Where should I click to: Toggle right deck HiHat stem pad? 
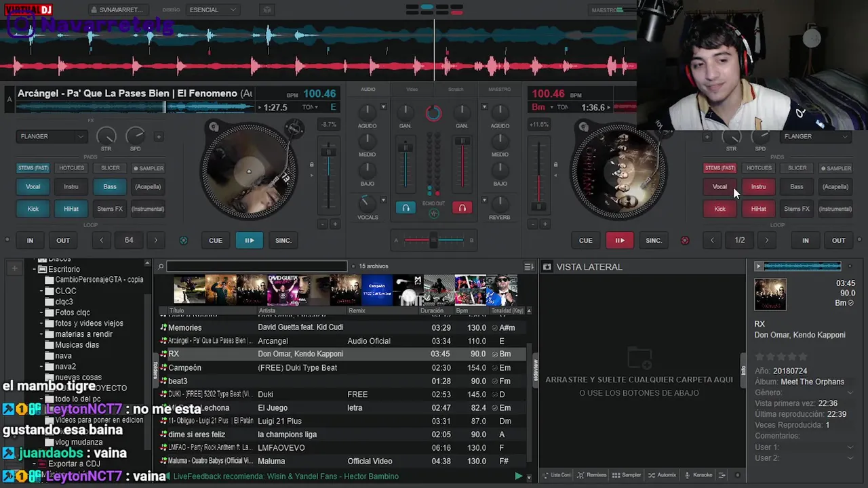(758, 209)
